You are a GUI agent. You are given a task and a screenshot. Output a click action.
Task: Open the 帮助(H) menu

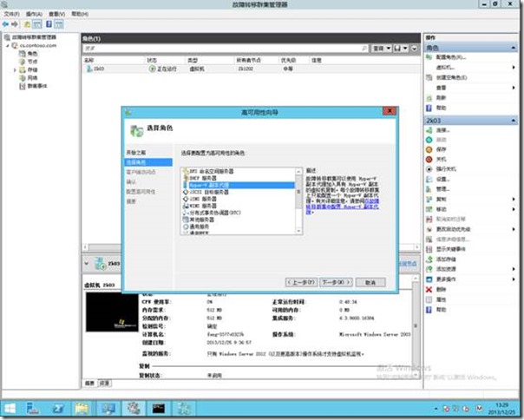pos(80,14)
